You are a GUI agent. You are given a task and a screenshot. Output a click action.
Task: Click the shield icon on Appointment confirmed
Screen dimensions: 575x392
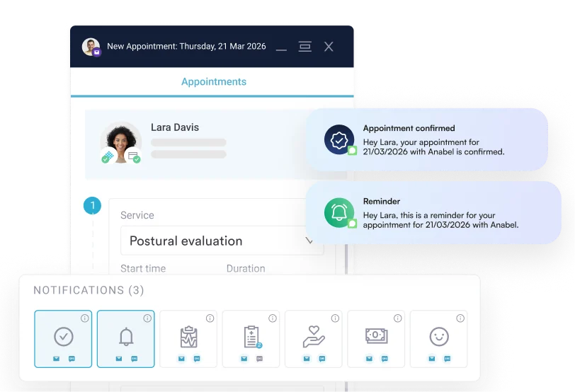(x=339, y=139)
